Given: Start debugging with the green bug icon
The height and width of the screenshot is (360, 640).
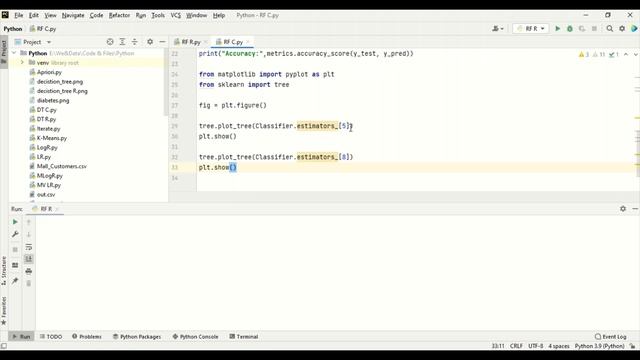Looking at the screenshot, I should (x=570, y=29).
